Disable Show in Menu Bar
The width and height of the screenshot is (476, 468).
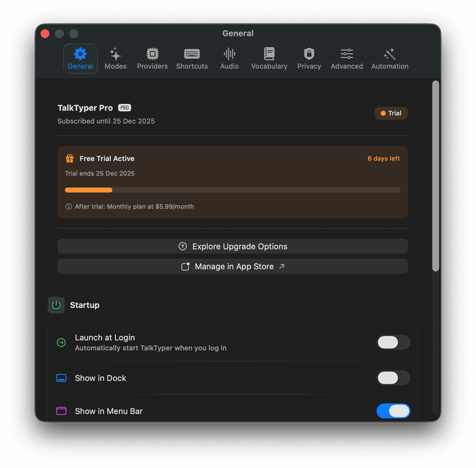coord(393,411)
